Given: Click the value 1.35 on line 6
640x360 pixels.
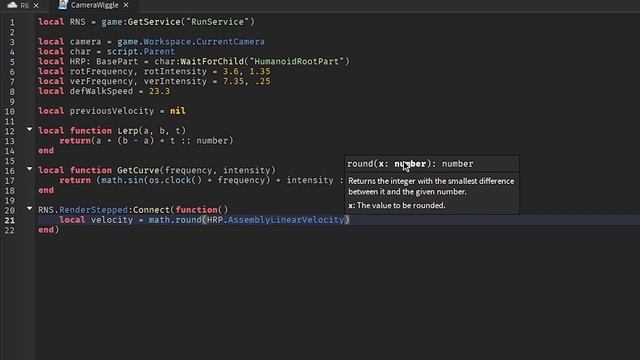Looking at the screenshot, I should 260,71.
